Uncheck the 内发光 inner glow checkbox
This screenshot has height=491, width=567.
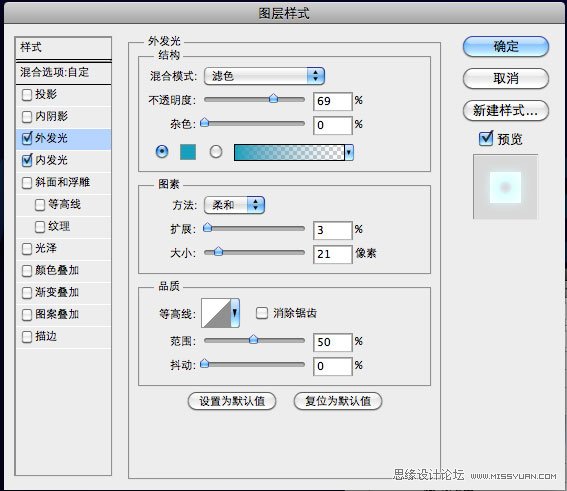pos(27,161)
